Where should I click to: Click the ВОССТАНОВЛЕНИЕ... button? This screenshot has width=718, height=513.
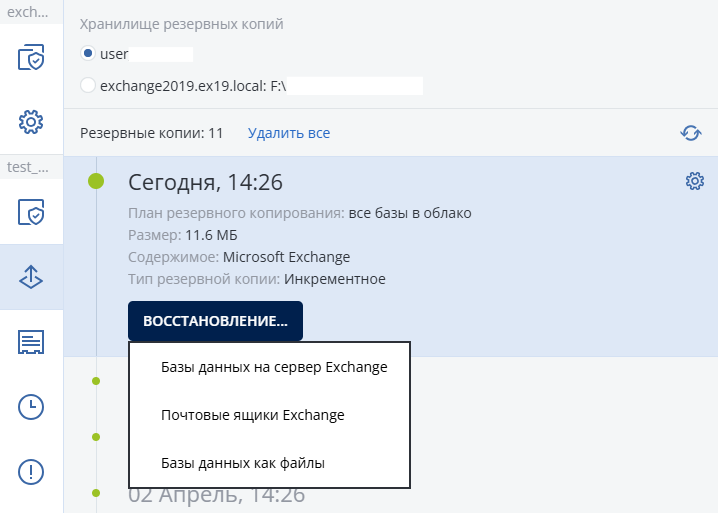point(215,321)
